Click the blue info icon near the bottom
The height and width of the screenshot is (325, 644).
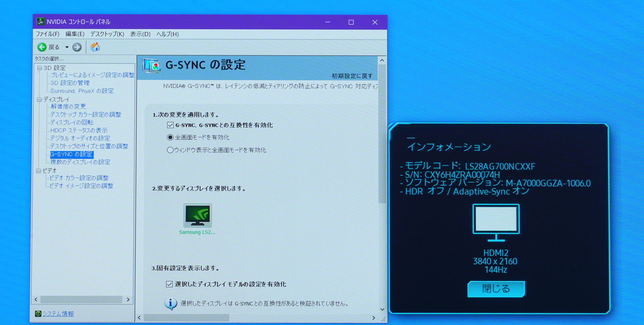click(171, 304)
